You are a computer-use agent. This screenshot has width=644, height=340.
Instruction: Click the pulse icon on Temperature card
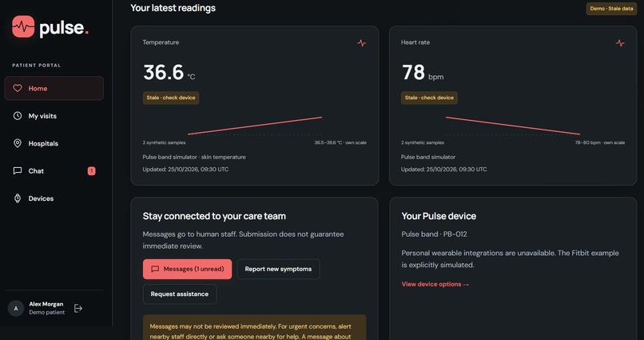[x=361, y=42]
